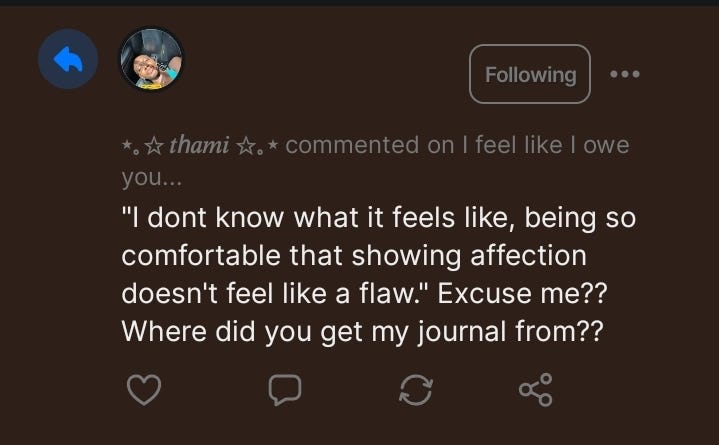Click the "comfortable that showing affection" line
The height and width of the screenshot is (445, 719).
pos(354,255)
